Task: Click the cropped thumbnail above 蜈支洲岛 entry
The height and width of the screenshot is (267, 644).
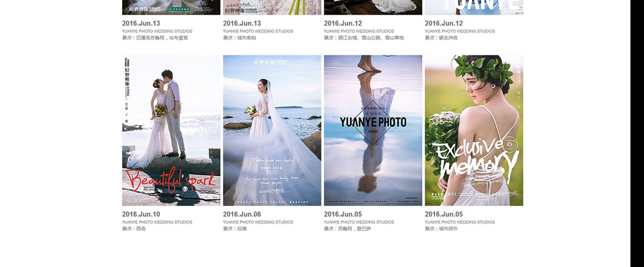Action: tap(473, 7)
